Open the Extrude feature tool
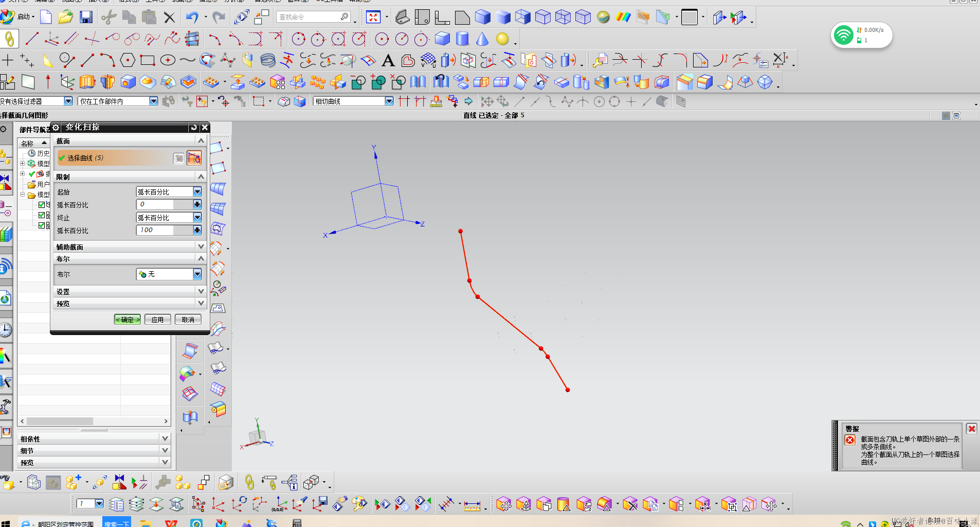Screen dimensions: 980x527 pos(87,82)
